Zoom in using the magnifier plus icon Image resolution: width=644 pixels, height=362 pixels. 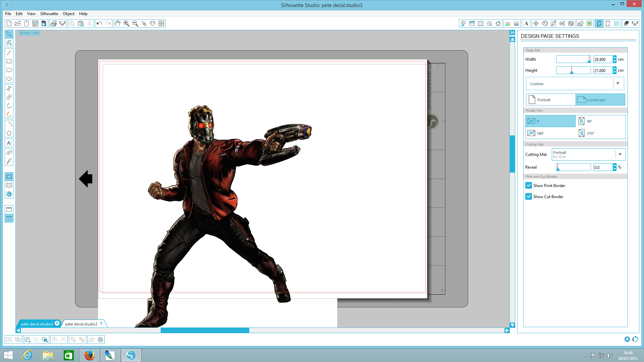coord(126,23)
